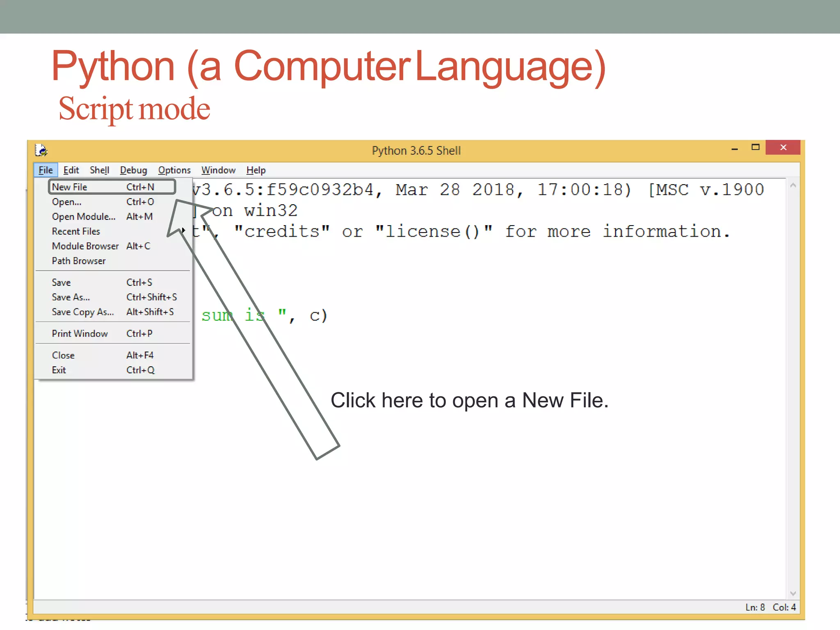
Task: Minimize the Python 3.6.5 Shell window
Action: tap(735, 148)
